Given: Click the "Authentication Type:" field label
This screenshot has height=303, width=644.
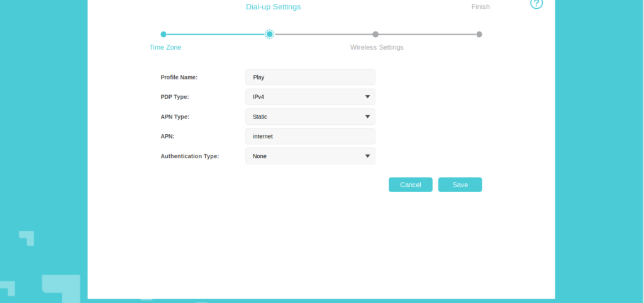Looking at the screenshot, I should tap(190, 156).
